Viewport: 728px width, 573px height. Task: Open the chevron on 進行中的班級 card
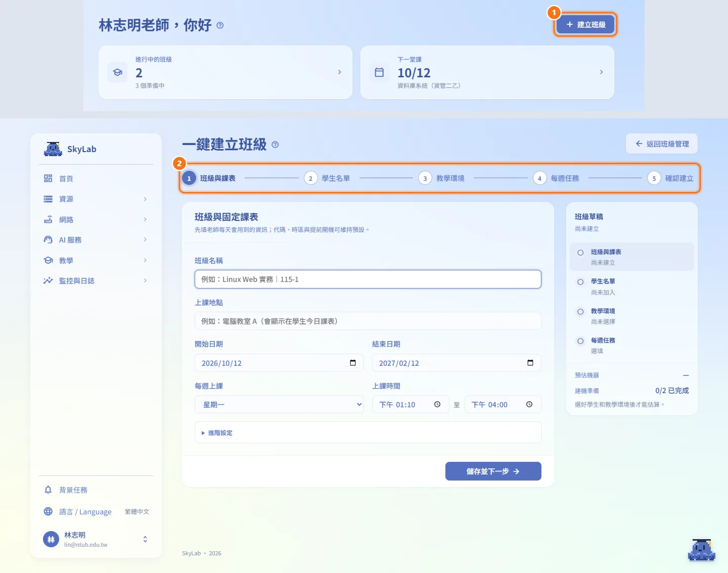pyautogui.click(x=339, y=72)
